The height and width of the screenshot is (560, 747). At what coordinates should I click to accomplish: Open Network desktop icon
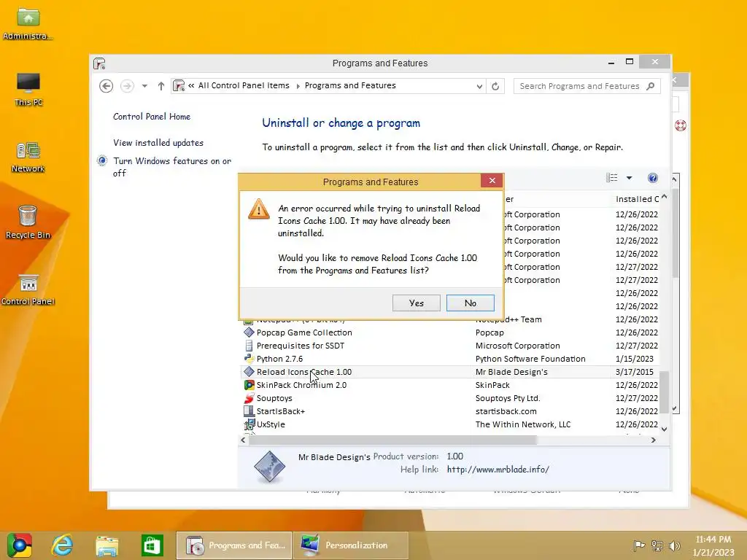pyautogui.click(x=28, y=157)
